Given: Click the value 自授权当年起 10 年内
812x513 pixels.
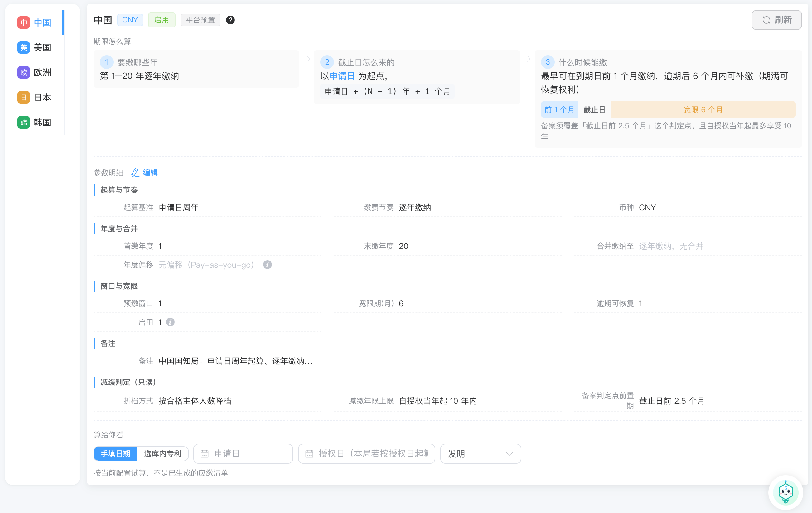Looking at the screenshot, I should point(438,401).
